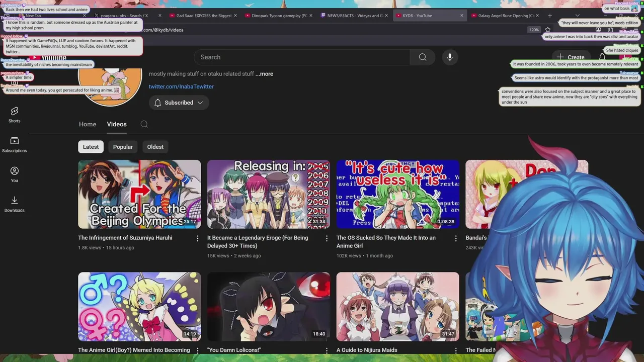The height and width of the screenshot is (362, 644).
Task: Play Created For the Beijing Olympics thumbnail
Action: click(x=139, y=194)
